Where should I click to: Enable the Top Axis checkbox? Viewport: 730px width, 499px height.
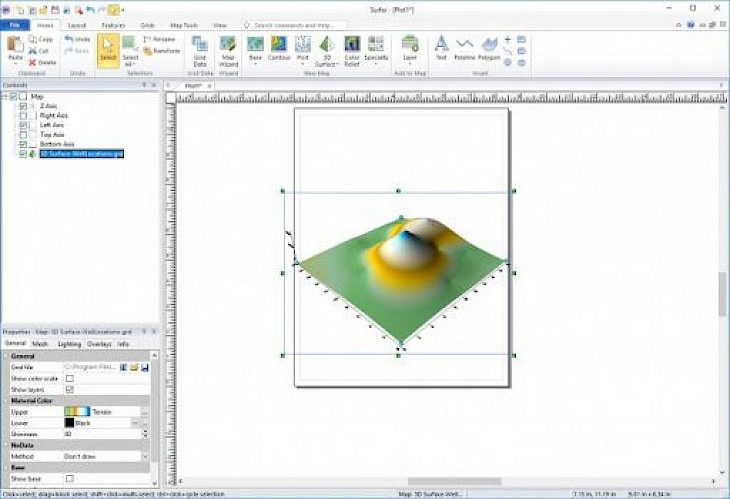23,135
